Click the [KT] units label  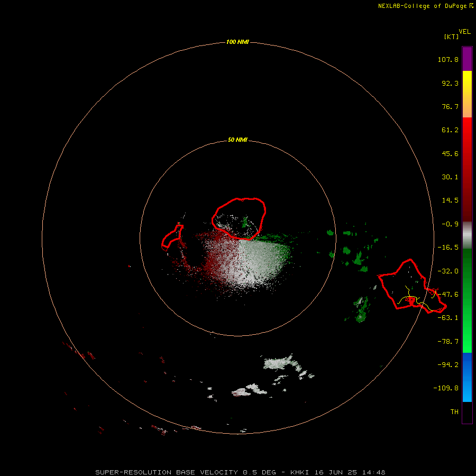(x=451, y=36)
